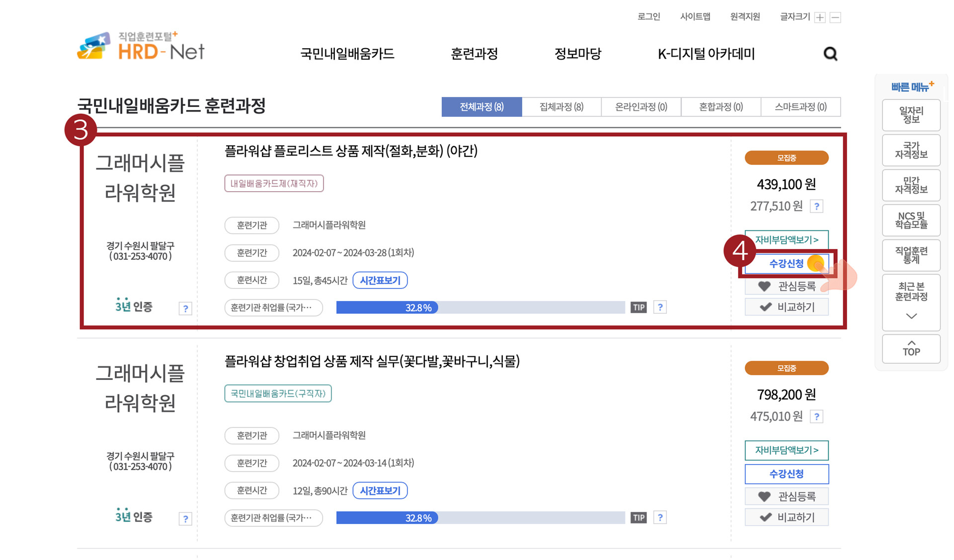Open the 훈련과정 navigation menu
The width and height of the screenshot is (954, 560).
pos(474,54)
